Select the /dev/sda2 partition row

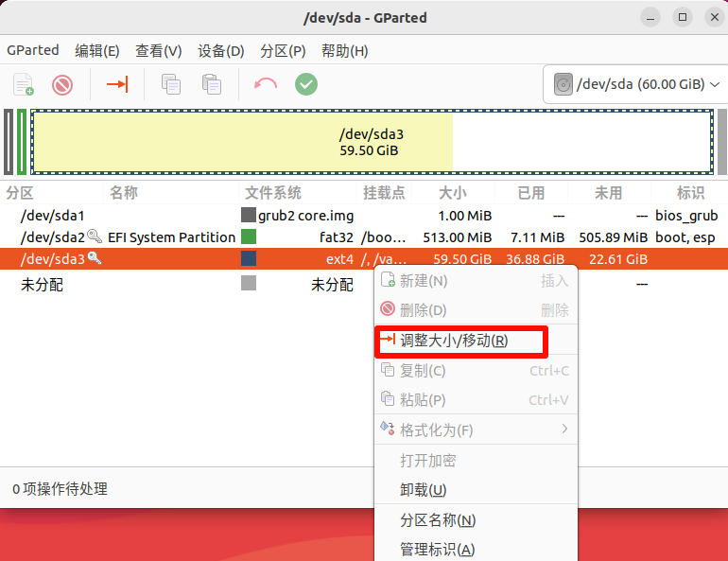pos(364,237)
